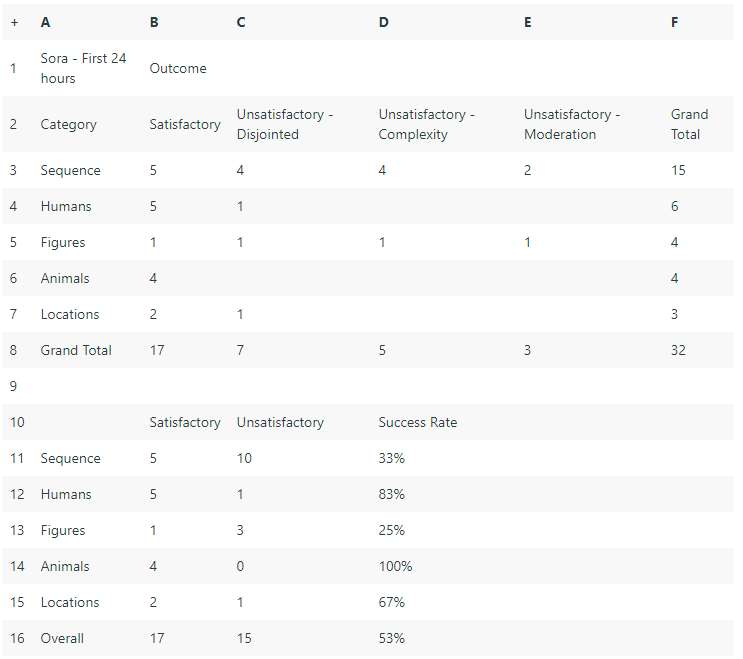Click the Outcome cell in row 1
The width and height of the screenshot is (743, 659).
point(178,68)
